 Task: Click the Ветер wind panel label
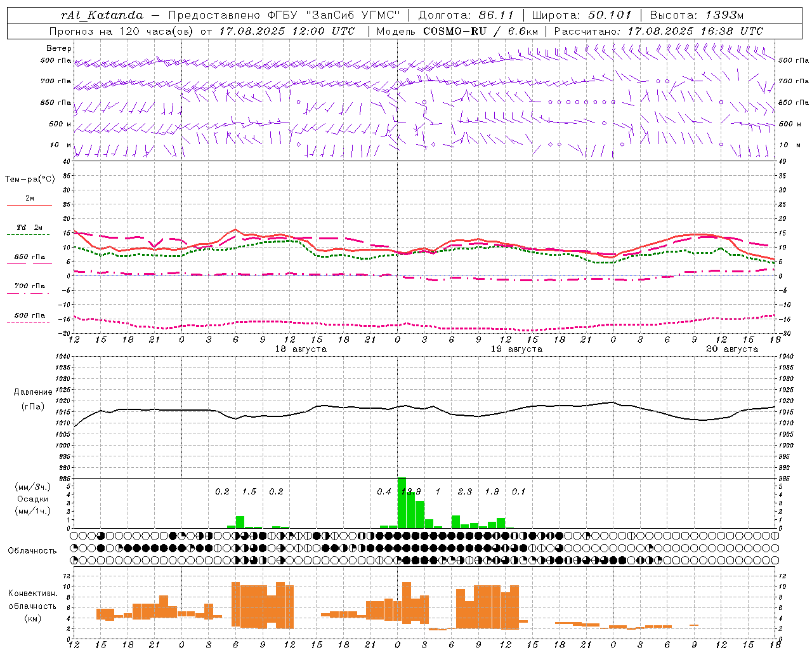click(x=59, y=48)
